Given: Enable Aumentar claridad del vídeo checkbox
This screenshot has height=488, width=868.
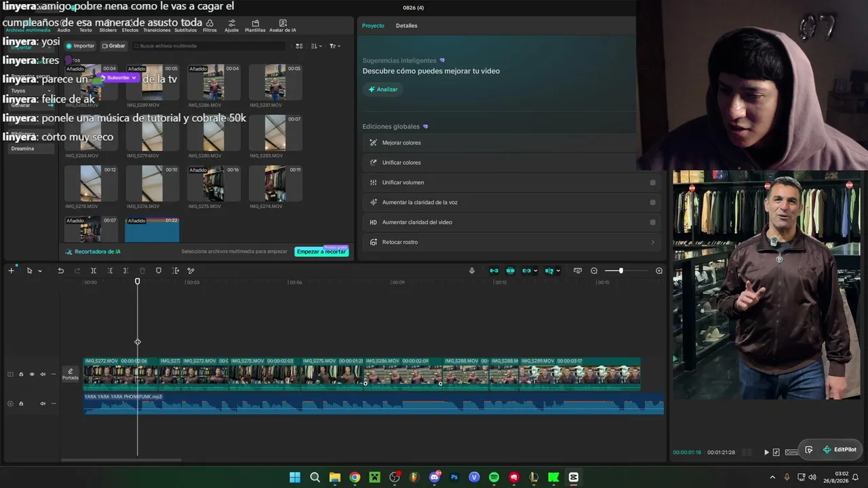Looking at the screenshot, I should click(x=653, y=222).
